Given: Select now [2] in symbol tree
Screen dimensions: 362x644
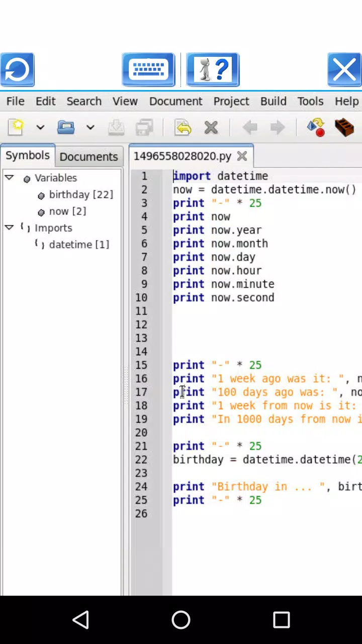Looking at the screenshot, I should click(x=67, y=211).
